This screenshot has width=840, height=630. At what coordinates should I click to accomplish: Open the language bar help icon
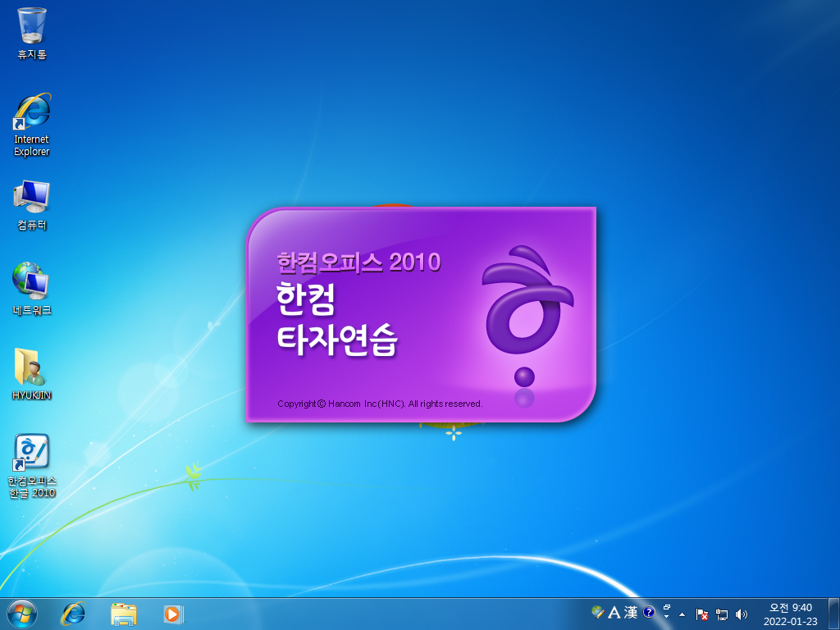pyautogui.click(x=649, y=612)
